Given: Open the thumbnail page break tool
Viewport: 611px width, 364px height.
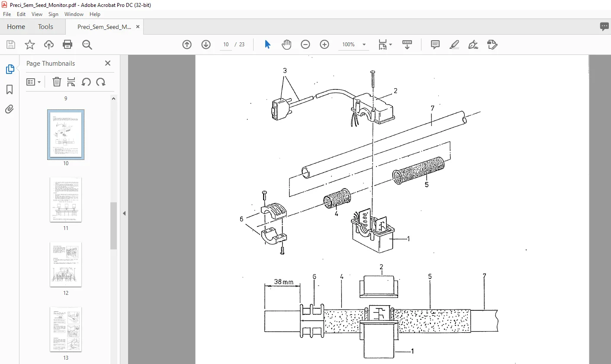Looking at the screenshot, I should [x=71, y=82].
